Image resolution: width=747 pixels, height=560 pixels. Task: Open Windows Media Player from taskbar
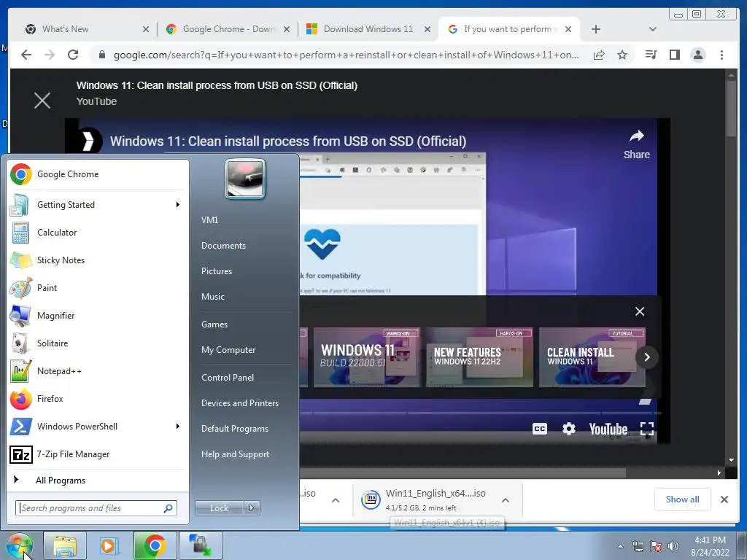[109, 545]
